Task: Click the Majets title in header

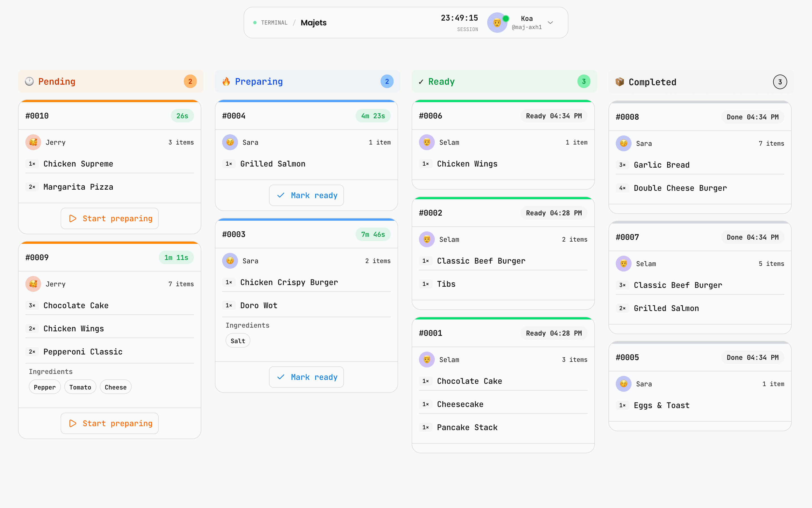Action: click(x=314, y=23)
